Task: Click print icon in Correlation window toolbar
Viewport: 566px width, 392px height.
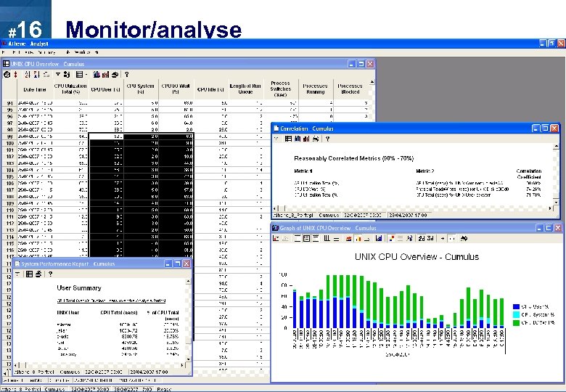Action: 316,139
